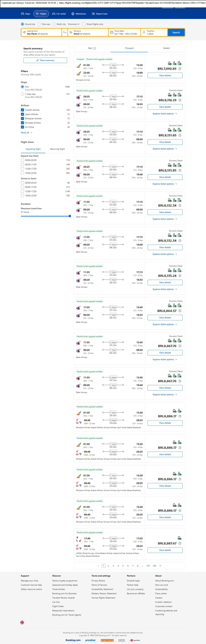The image size is (206, 644).
Task: Switch to the Fastest tab
Action: pyautogui.click(x=166, y=48)
